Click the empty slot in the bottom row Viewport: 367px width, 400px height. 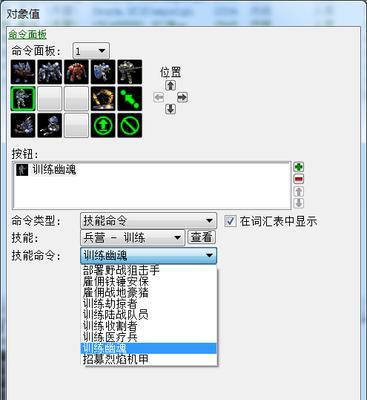76,125
